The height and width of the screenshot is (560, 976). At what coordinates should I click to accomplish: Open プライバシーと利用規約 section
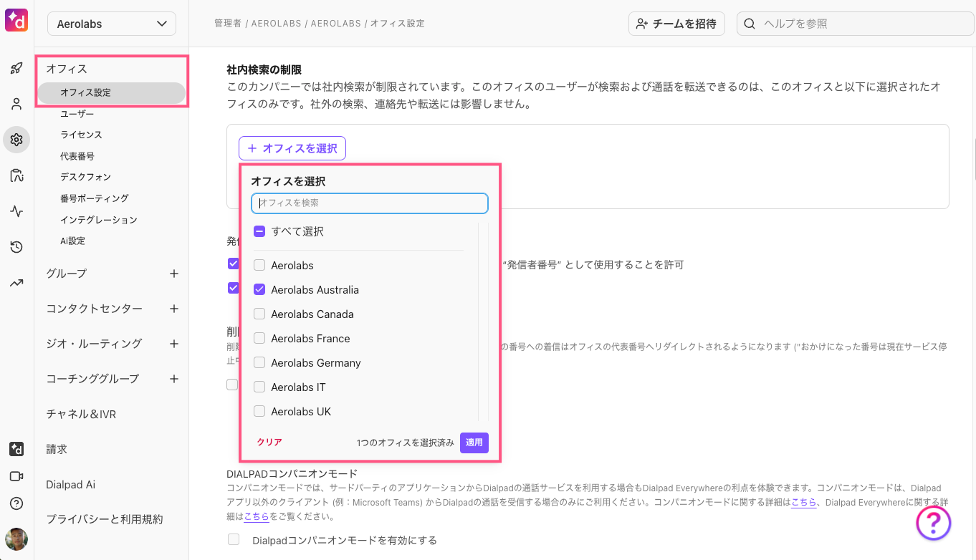coord(105,519)
